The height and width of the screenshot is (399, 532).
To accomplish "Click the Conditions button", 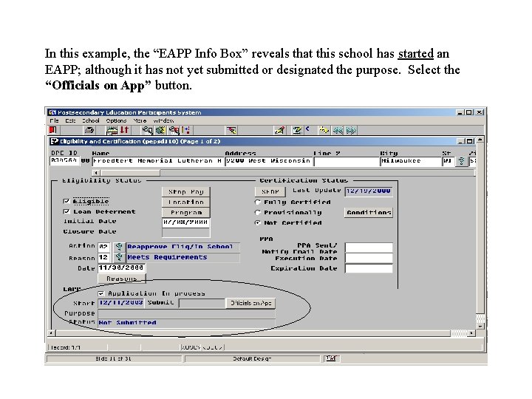I will point(369,213).
